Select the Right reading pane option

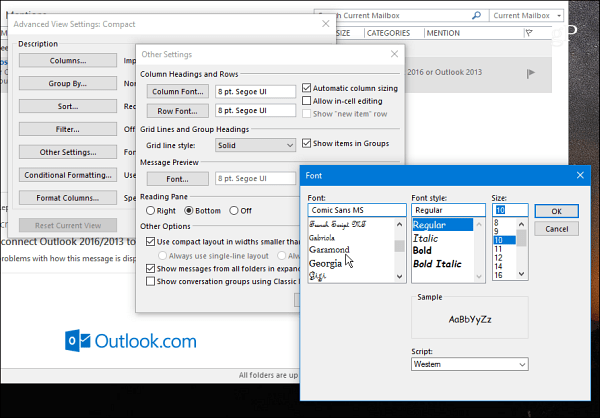point(150,211)
